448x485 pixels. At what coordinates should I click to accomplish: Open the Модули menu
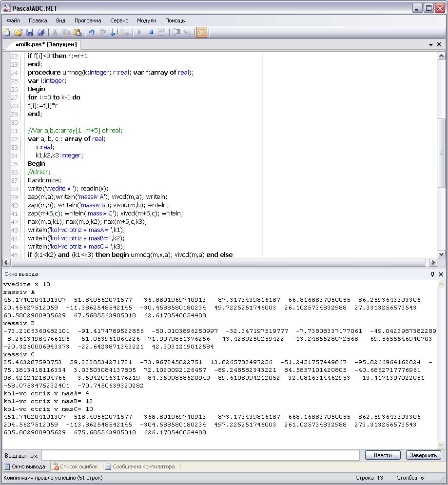146,20
